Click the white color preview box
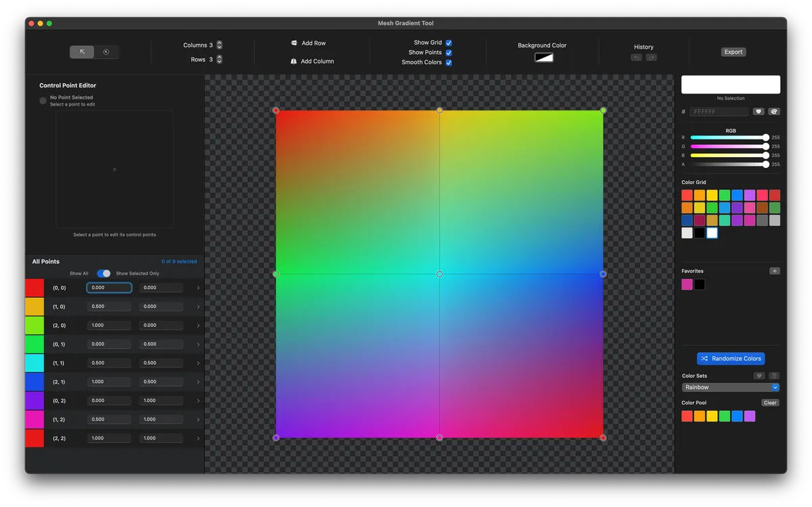The width and height of the screenshot is (812, 507). [731, 85]
